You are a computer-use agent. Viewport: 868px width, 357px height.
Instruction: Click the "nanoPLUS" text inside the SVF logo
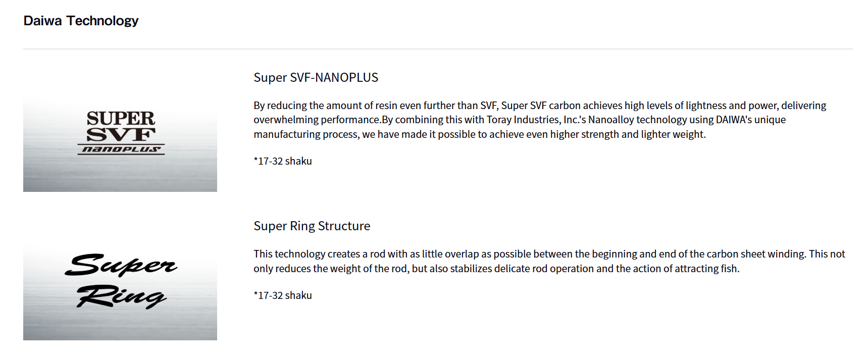[x=121, y=149]
